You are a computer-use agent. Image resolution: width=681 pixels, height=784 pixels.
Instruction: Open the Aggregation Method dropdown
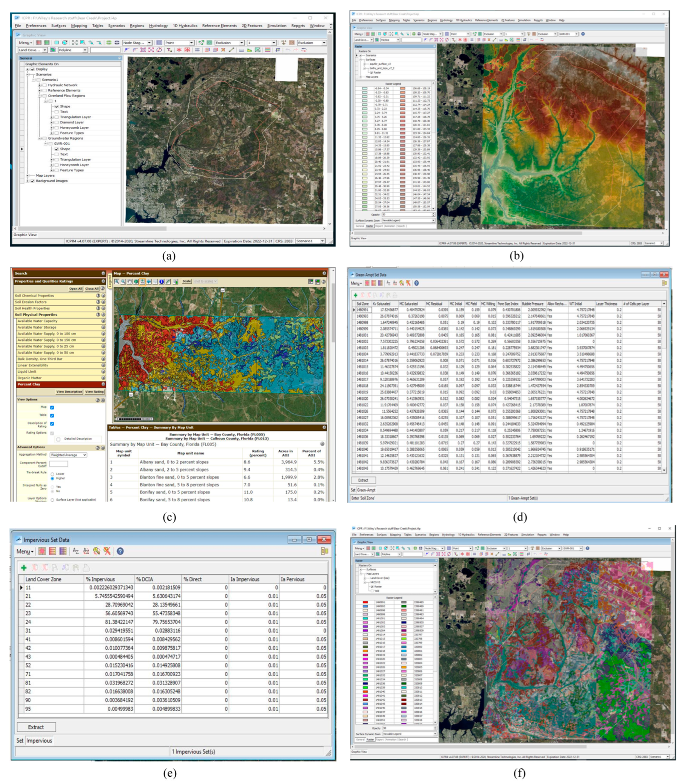pos(68,455)
